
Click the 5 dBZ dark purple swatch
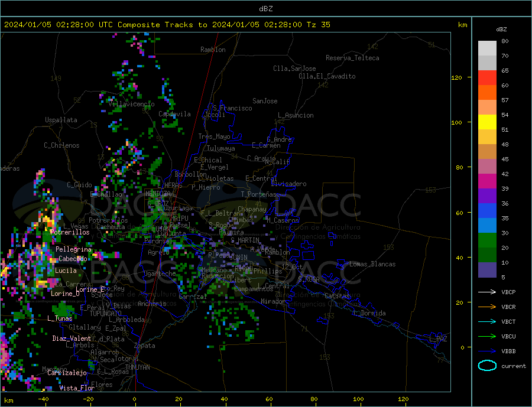[x=487, y=269]
